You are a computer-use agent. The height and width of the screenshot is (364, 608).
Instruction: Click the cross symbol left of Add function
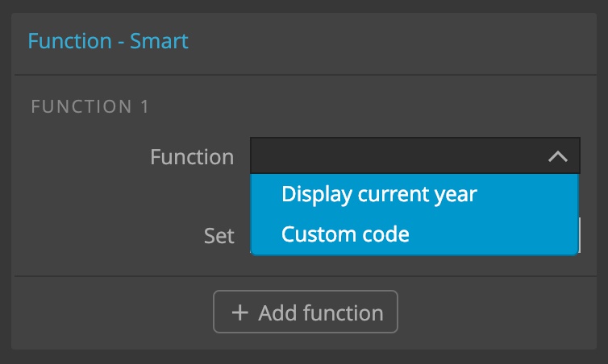(240, 312)
